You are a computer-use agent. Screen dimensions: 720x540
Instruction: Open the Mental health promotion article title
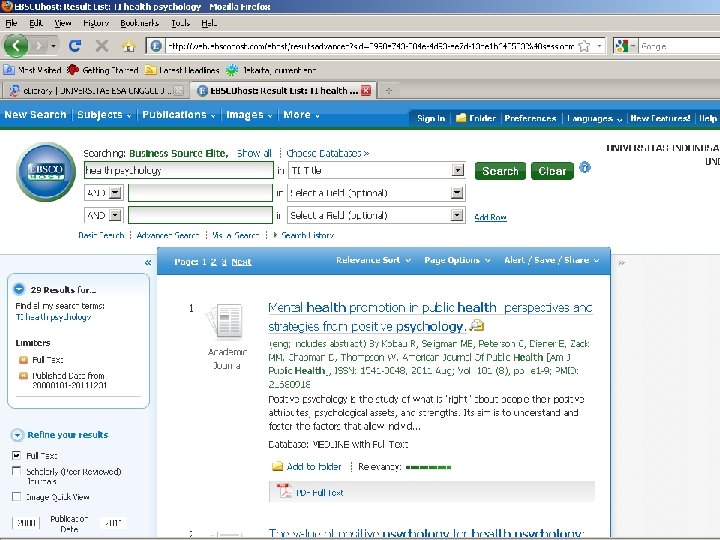pos(430,317)
